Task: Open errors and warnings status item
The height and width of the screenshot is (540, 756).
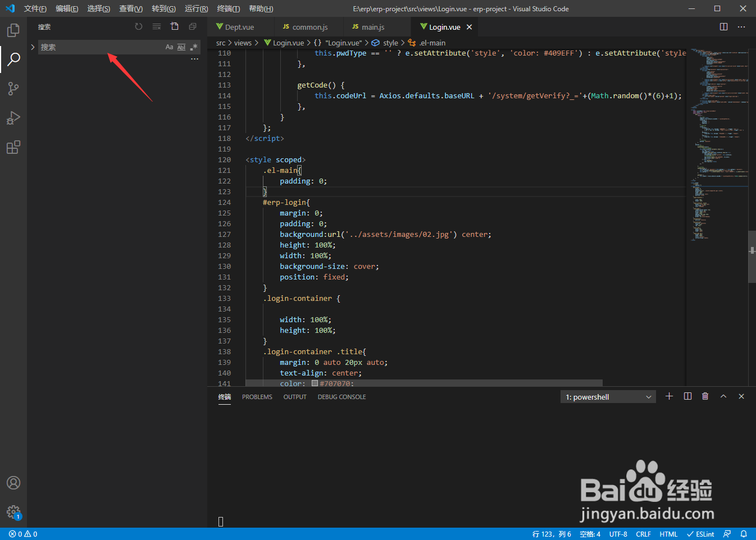Action: (23, 534)
